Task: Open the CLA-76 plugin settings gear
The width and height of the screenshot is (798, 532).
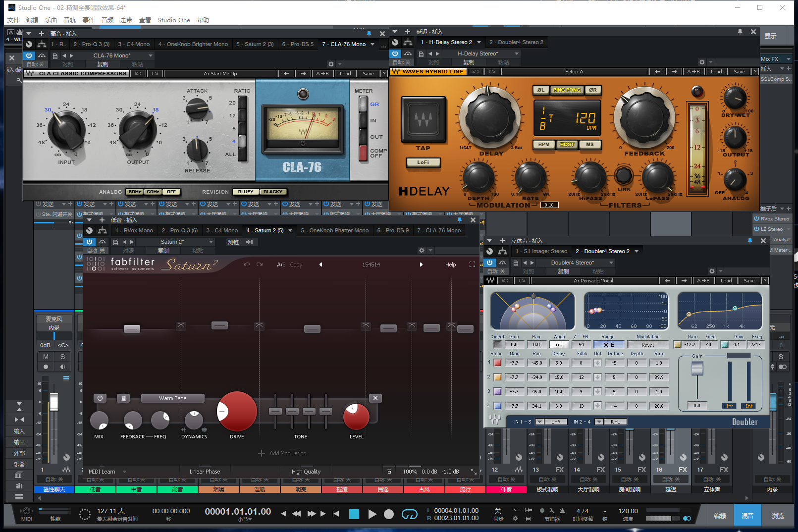Action: [331, 64]
